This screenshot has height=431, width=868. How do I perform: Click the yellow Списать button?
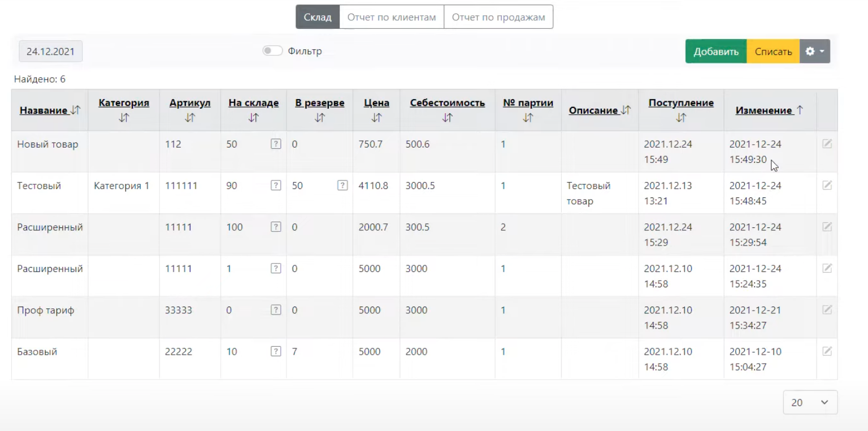coord(773,51)
